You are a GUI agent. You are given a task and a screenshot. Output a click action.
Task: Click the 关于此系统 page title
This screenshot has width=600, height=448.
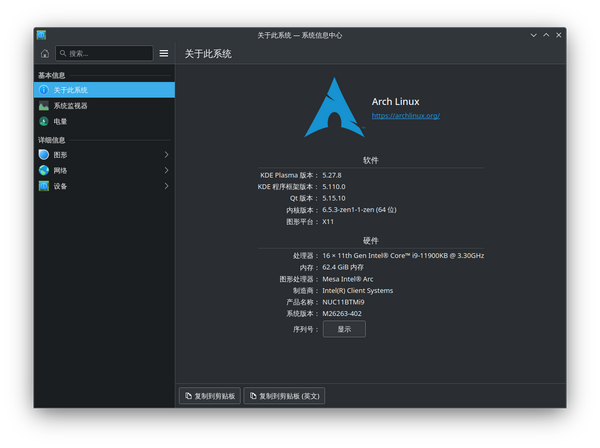pos(208,54)
